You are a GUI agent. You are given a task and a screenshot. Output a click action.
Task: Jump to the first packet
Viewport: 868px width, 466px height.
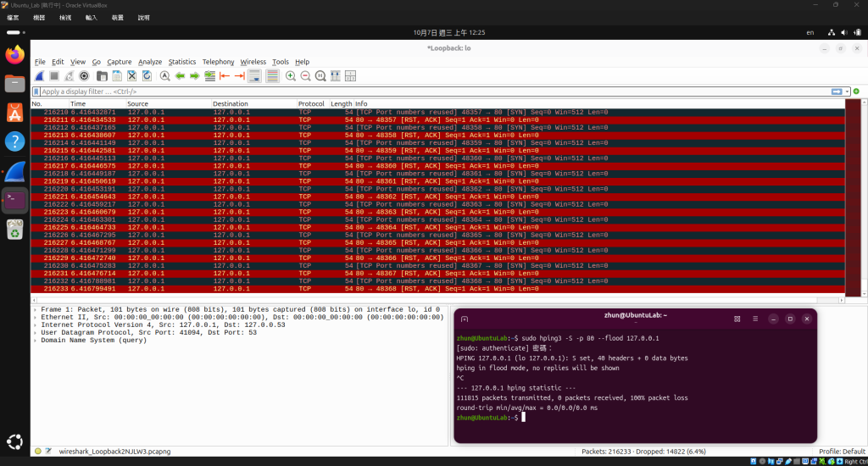pyautogui.click(x=225, y=76)
